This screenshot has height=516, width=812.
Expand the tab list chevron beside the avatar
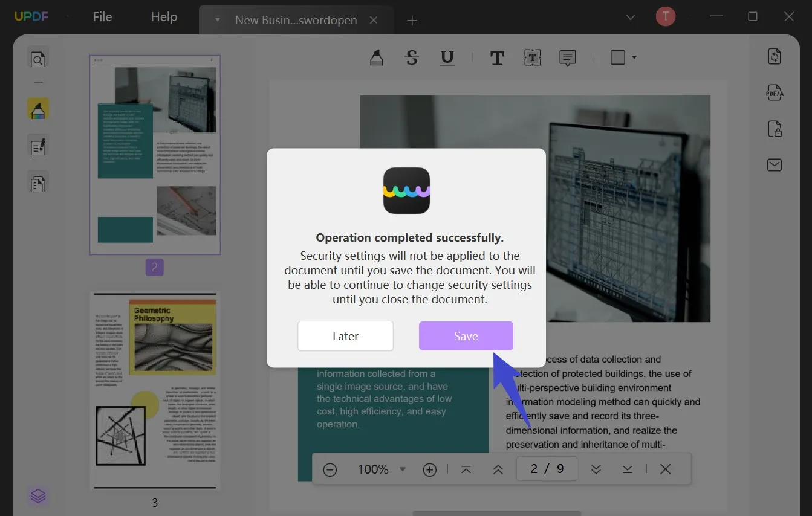[x=631, y=17]
